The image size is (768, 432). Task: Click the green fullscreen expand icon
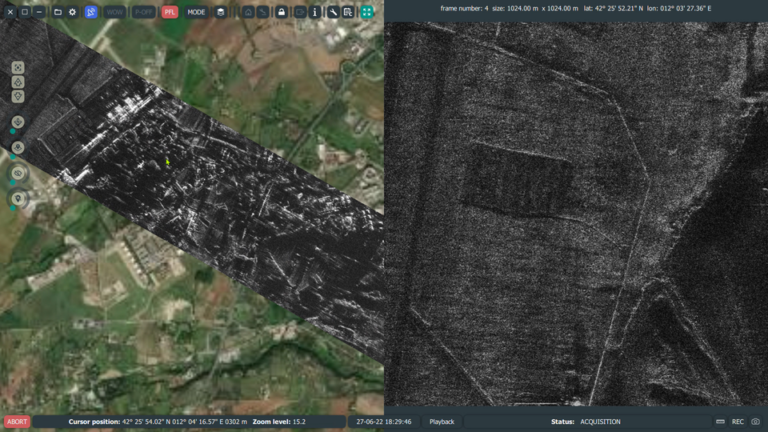[x=367, y=12]
